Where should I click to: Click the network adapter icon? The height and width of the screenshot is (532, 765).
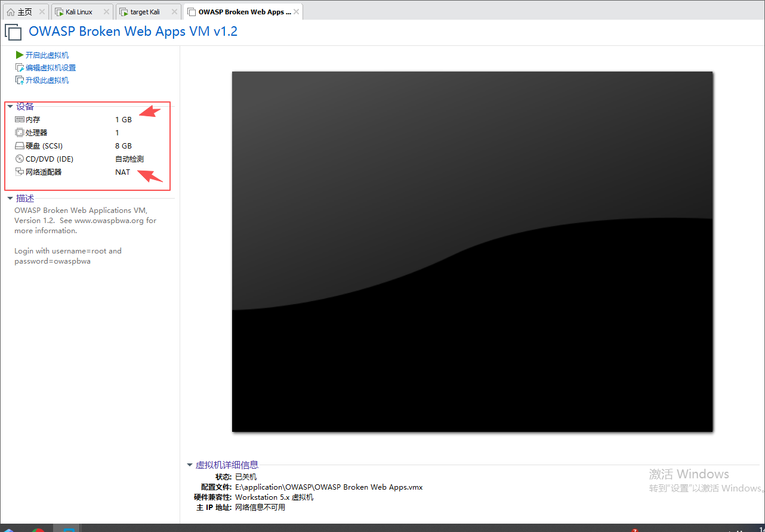point(20,172)
